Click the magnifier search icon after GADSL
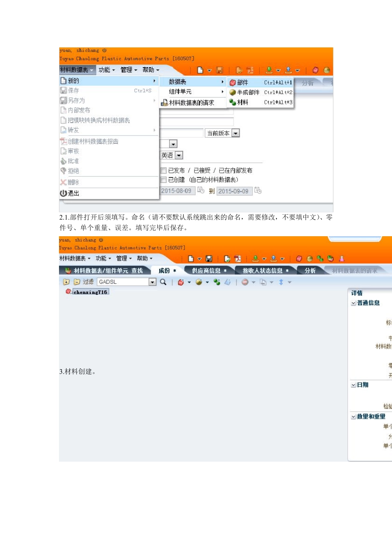 pos(163,282)
